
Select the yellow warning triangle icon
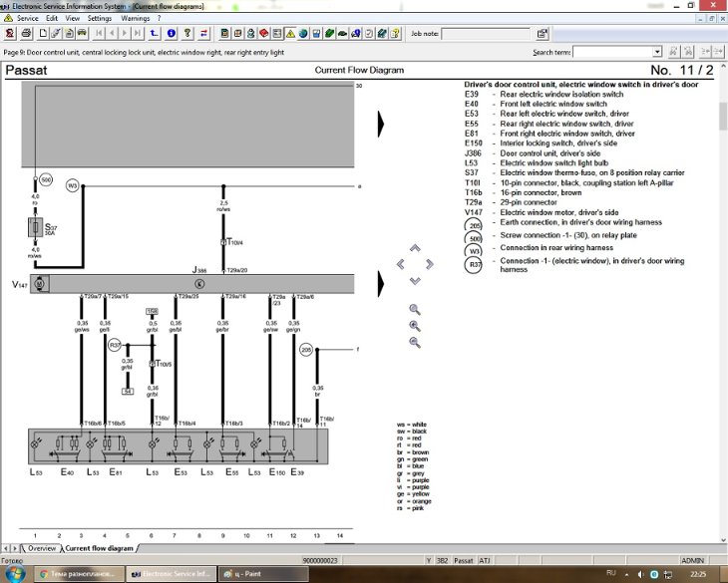pos(290,34)
